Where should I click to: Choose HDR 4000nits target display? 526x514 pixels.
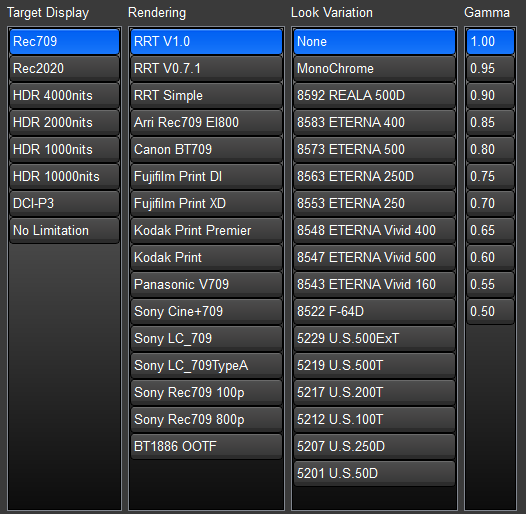(x=64, y=96)
